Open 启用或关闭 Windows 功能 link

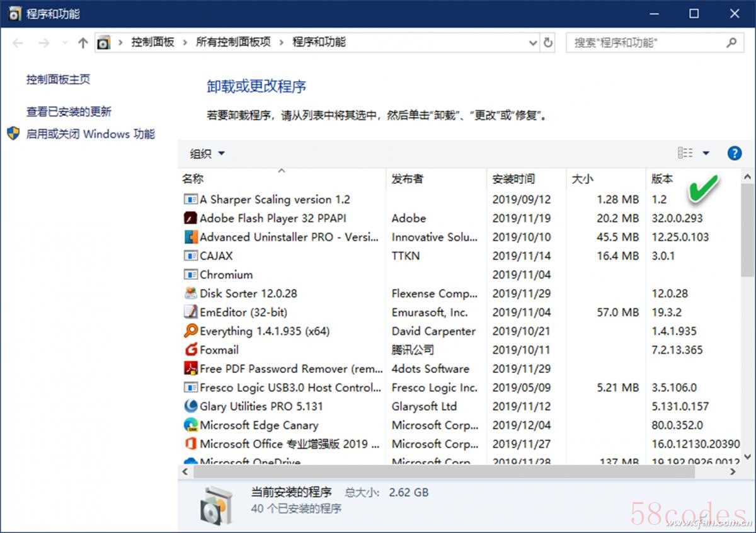[x=90, y=134]
